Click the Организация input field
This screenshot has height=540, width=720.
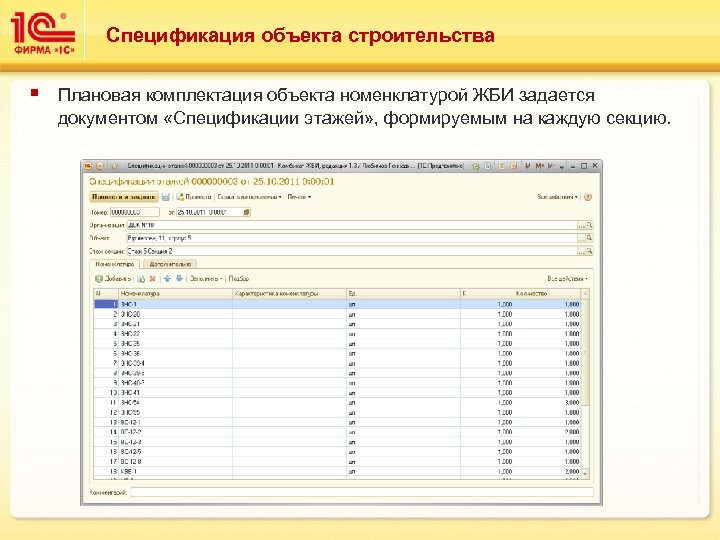(352, 225)
